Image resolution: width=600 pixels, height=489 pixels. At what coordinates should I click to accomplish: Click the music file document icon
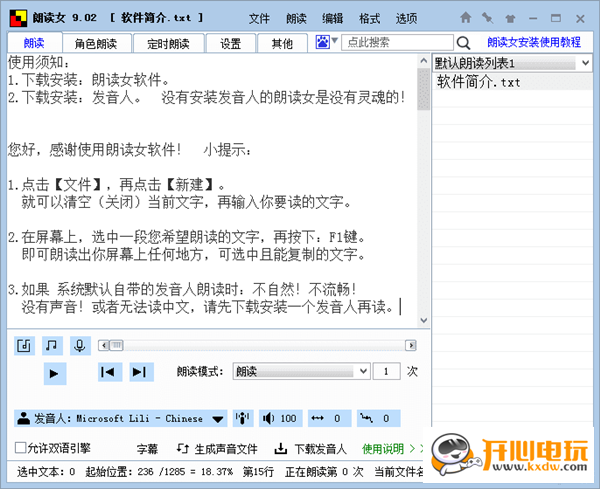[25, 345]
